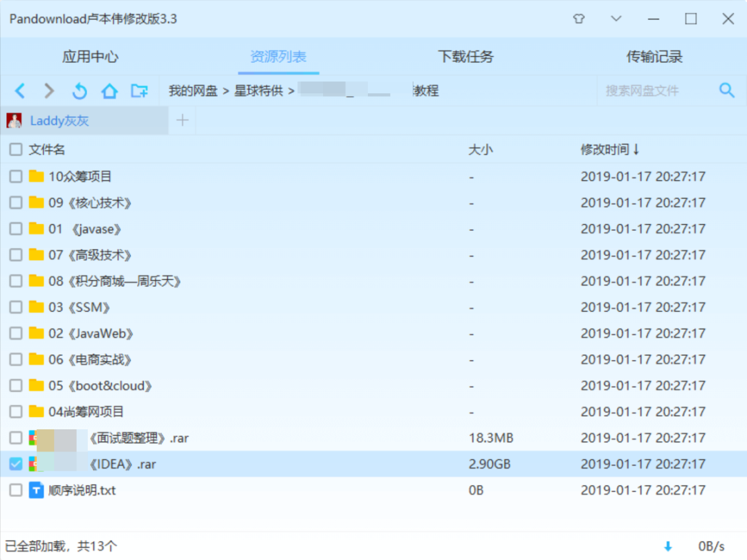Check the box for 04尚筹网项目
Screen dimensions: 747x560
click(x=16, y=411)
